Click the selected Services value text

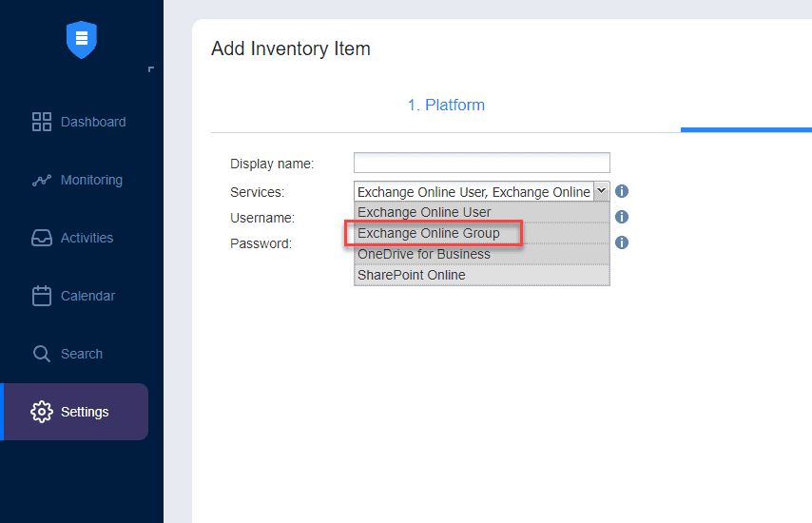click(x=474, y=191)
